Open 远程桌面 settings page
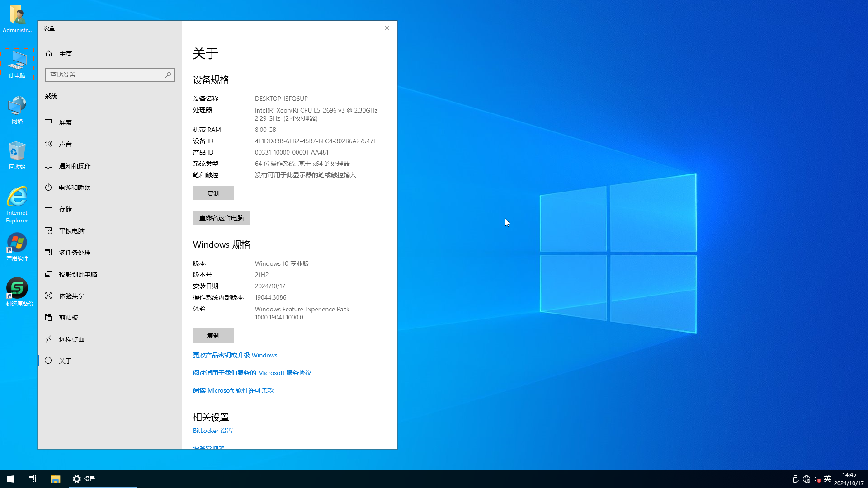868x488 pixels. click(110, 339)
